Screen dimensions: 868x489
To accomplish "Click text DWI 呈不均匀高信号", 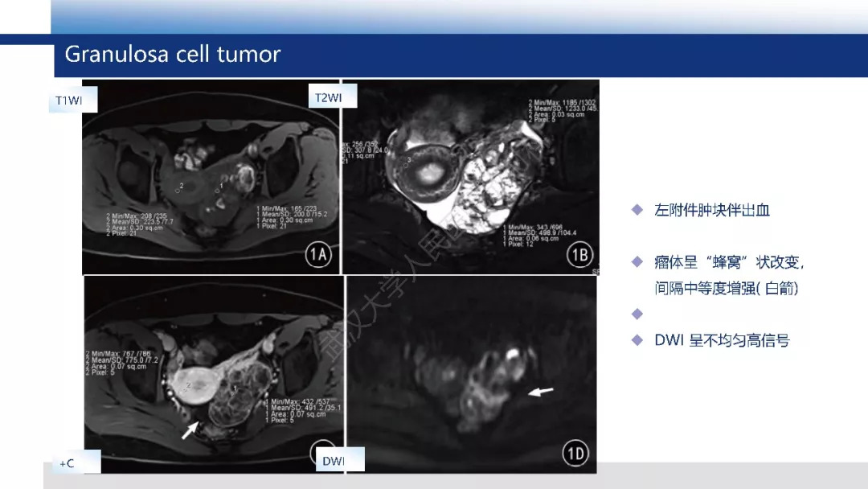I will tap(722, 340).
